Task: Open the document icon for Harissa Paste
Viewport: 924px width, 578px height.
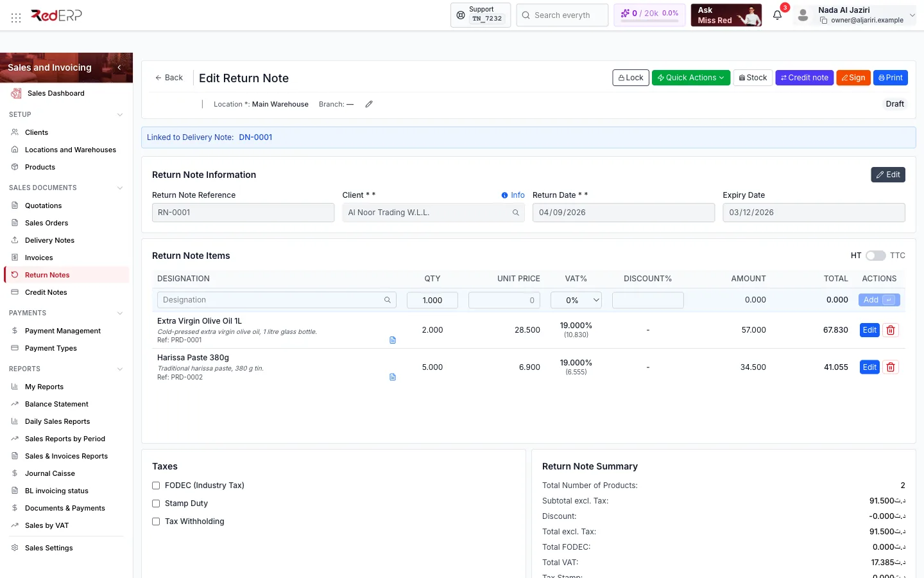Action: tap(393, 377)
